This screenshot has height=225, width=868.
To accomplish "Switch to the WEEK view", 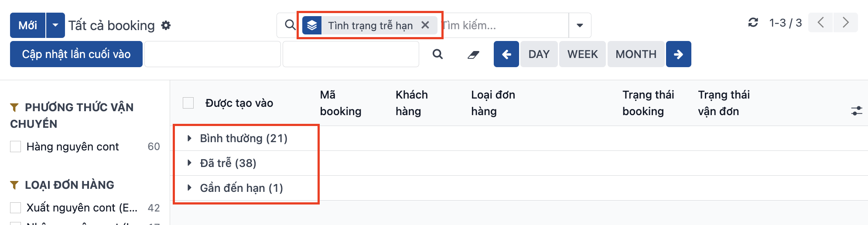I will point(582,54).
